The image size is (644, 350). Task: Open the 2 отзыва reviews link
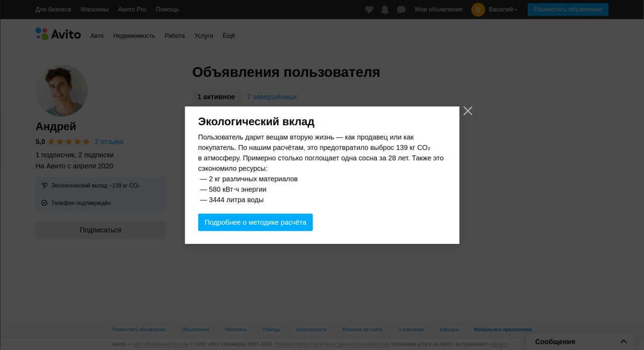[x=109, y=142]
